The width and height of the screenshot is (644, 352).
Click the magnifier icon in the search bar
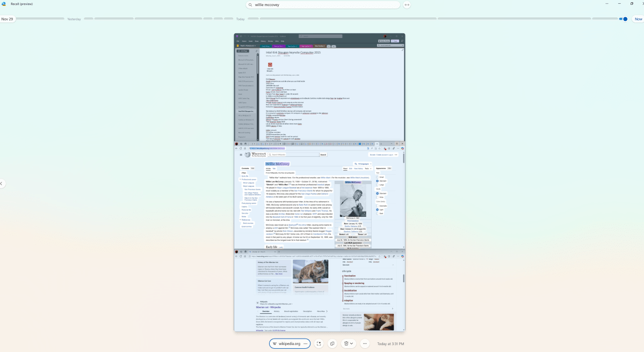(250, 5)
